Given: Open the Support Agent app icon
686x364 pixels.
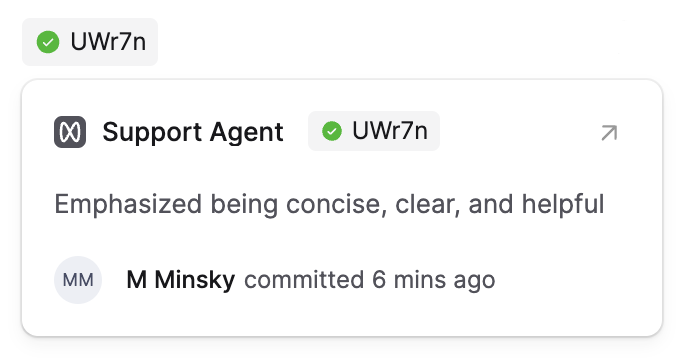Looking at the screenshot, I should pos(70,132).
